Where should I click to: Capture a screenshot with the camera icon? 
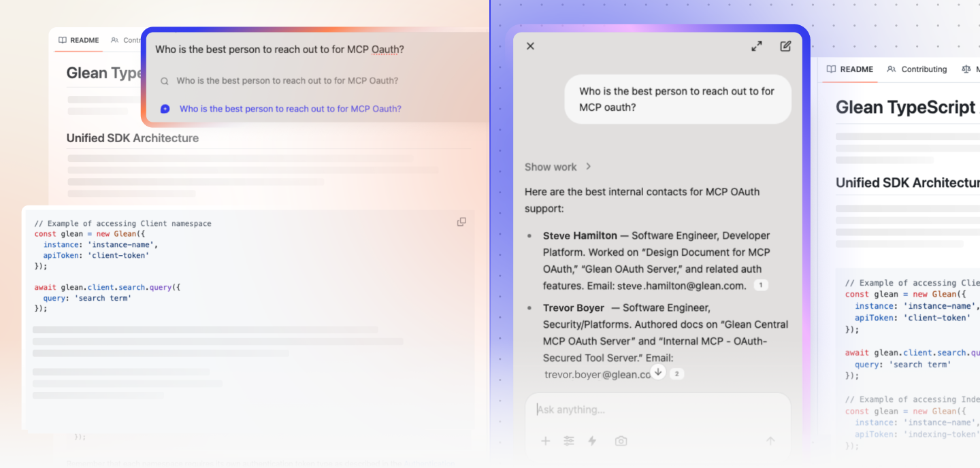(621, 441)
